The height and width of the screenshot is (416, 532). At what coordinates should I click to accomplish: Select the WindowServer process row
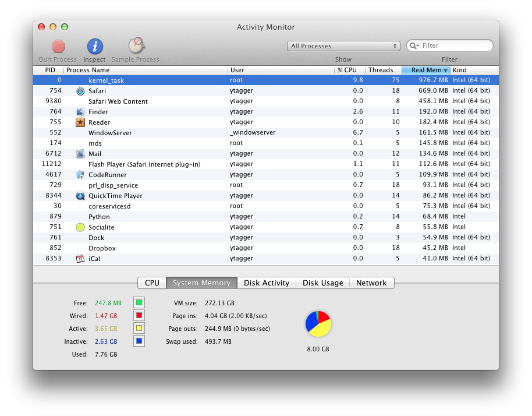tap(266, 133)
